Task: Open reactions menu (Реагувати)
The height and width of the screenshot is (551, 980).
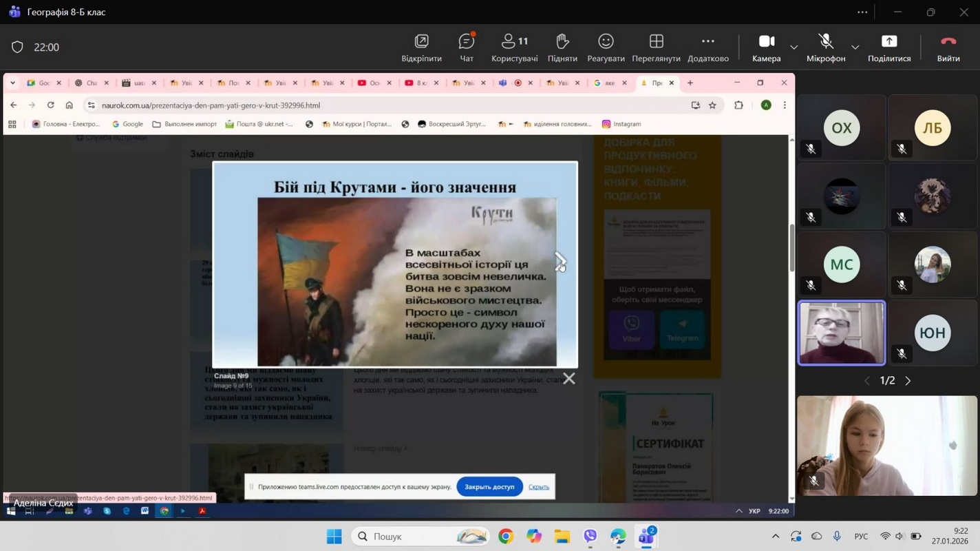Action: pyautogui.click(x=606, y=48)
